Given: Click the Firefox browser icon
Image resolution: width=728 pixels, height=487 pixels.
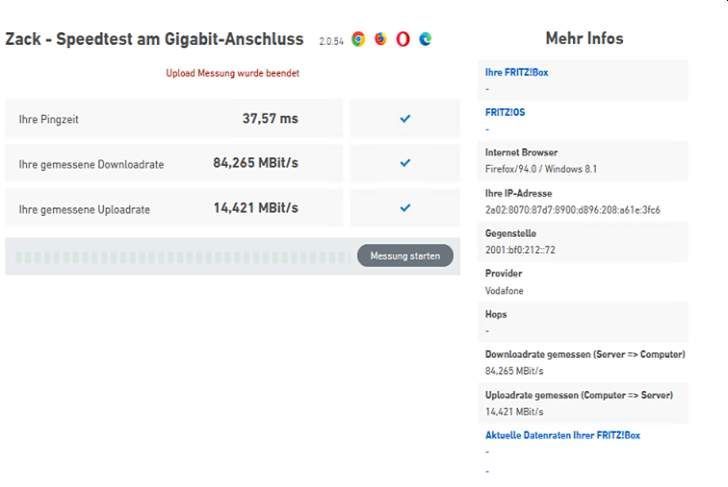Looking at the screenshot, I should tap(380, 39).
